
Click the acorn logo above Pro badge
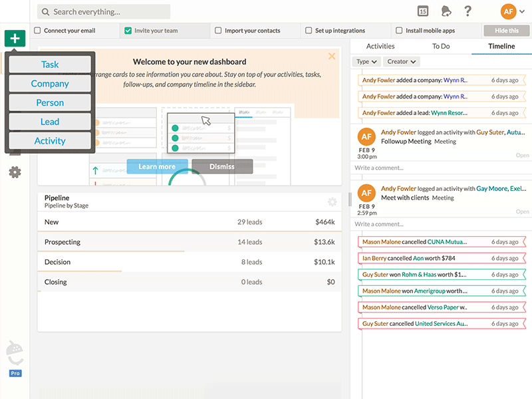[x=15, y=353]
